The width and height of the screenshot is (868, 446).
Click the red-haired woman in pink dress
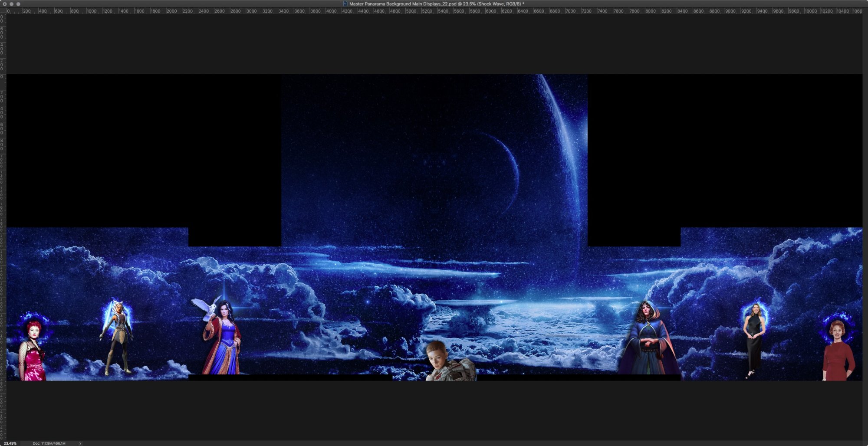(x=33, y=351)
